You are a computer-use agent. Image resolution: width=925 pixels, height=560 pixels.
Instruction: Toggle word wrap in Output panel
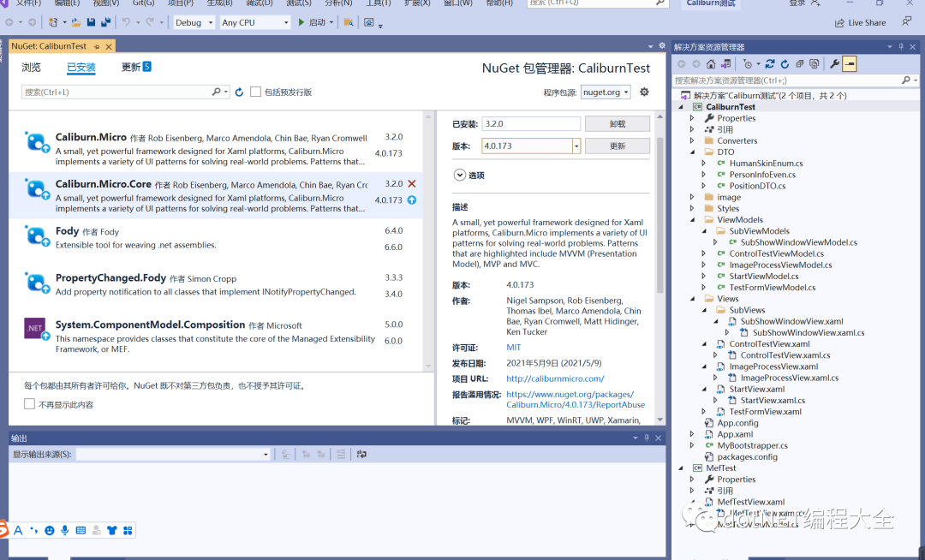pyautogui.click(x=361, y=454)
